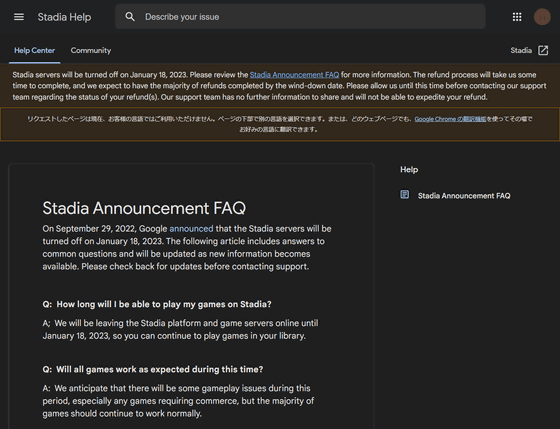
Task: Select the 'Stadia Announcement FAQ' article heading
Action: [144, 208]
